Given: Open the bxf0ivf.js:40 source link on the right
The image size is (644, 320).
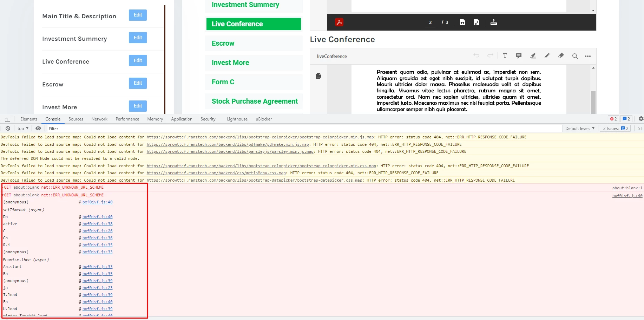Looking at the screenshot, I should (x=627, y=196).
